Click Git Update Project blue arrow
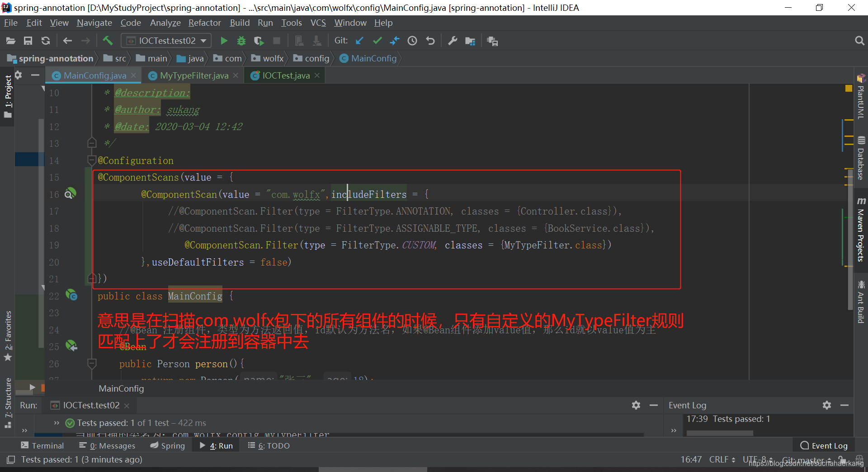 [359, 41]
